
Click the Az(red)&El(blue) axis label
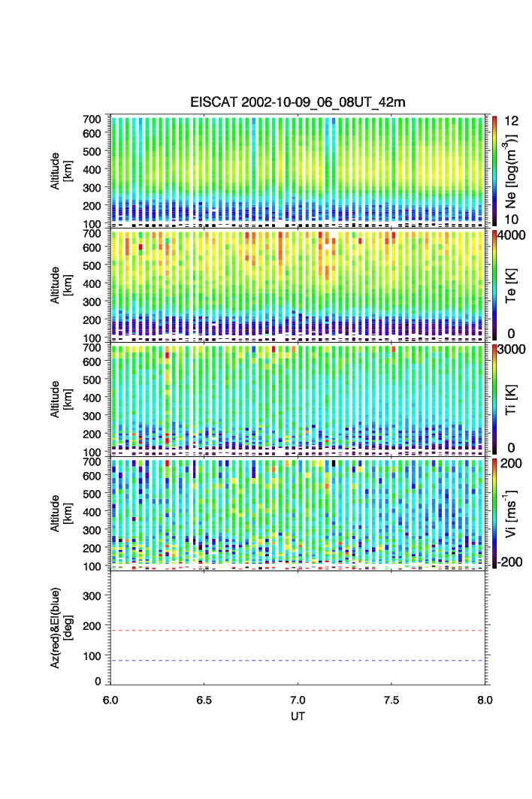point(60,628)
